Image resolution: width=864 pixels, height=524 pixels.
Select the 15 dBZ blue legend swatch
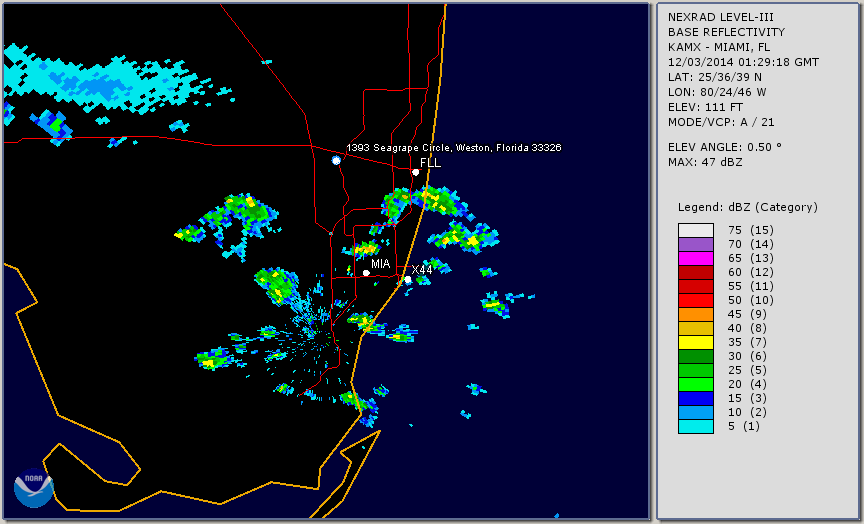pos(696,398)
